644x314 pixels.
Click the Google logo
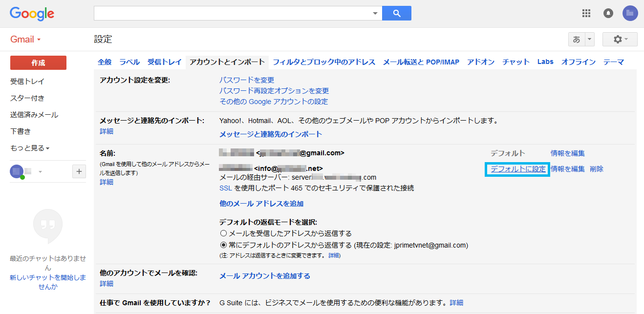[x=32, y=14]
